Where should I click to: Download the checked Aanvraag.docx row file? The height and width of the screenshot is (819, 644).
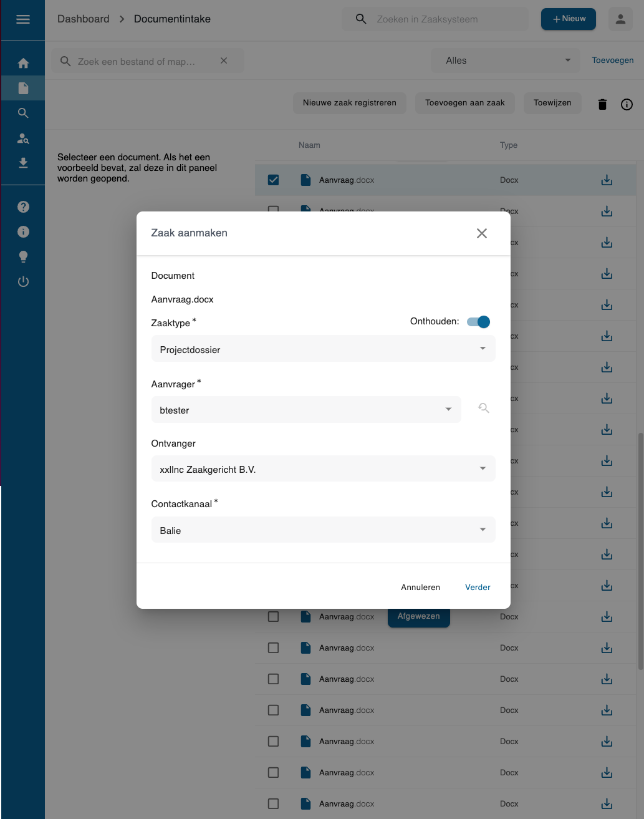[x=607, y=180]
